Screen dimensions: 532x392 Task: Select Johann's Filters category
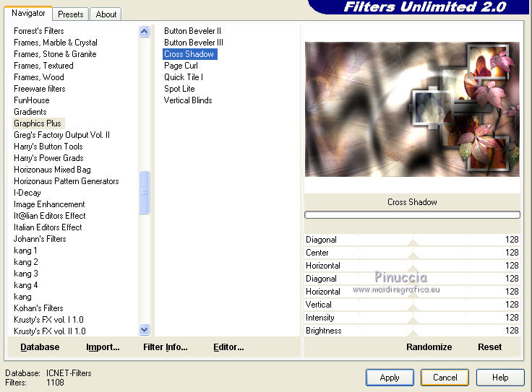pyautogui.click(x=40, y=238)
